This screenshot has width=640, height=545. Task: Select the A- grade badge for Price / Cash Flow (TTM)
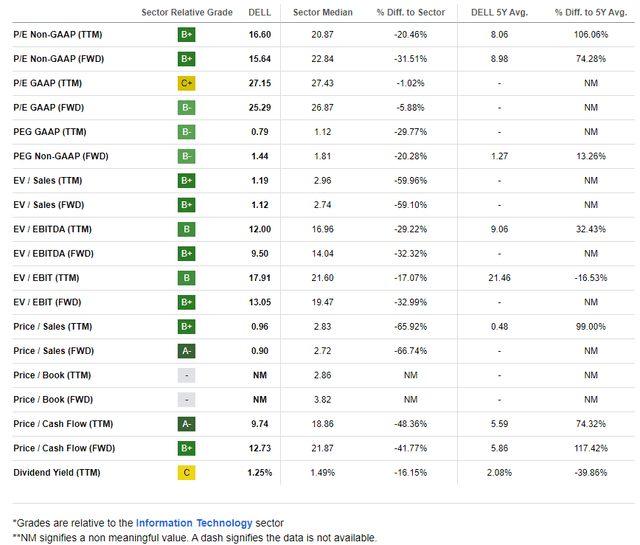click(x=187, y=424)
